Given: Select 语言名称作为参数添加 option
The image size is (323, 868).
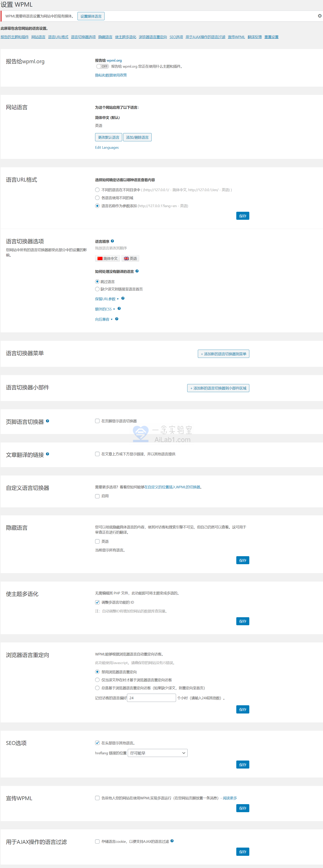Looking at the screenshot, I should pyautogui.click(x=98, y=206).
